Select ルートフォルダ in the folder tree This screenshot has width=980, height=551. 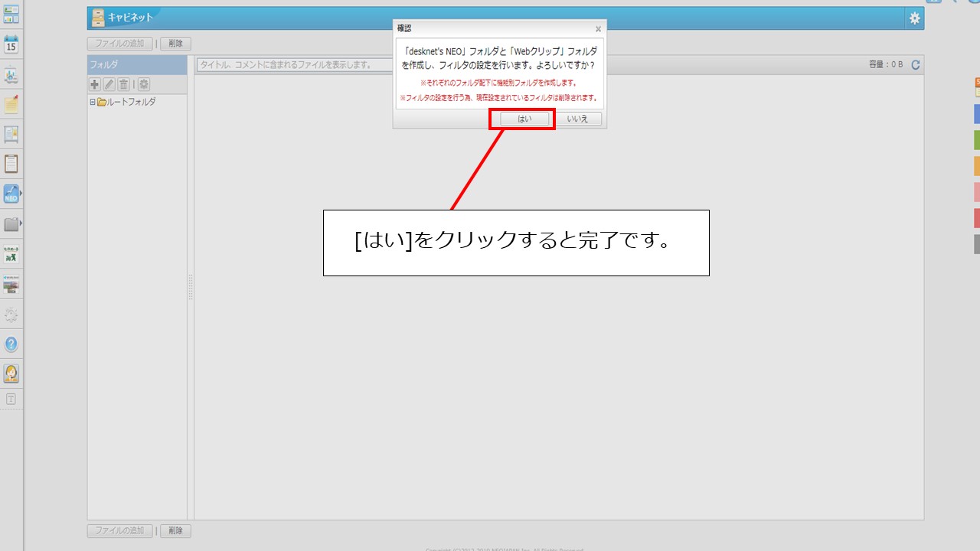(132, 102)
